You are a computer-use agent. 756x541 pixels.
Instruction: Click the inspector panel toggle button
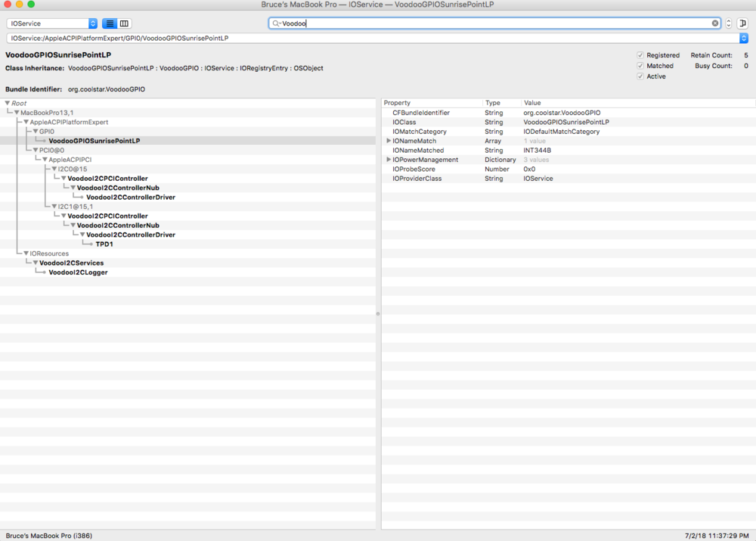742,23
